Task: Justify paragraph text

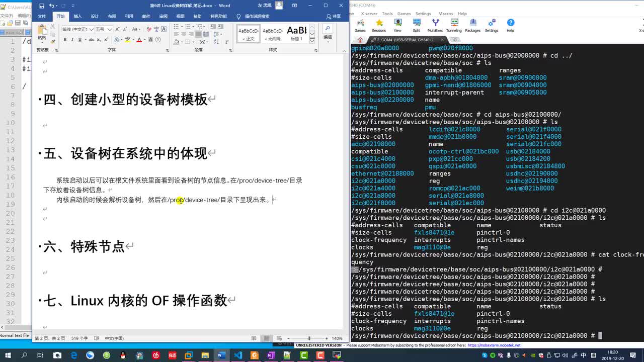Action: coord(198,34)
